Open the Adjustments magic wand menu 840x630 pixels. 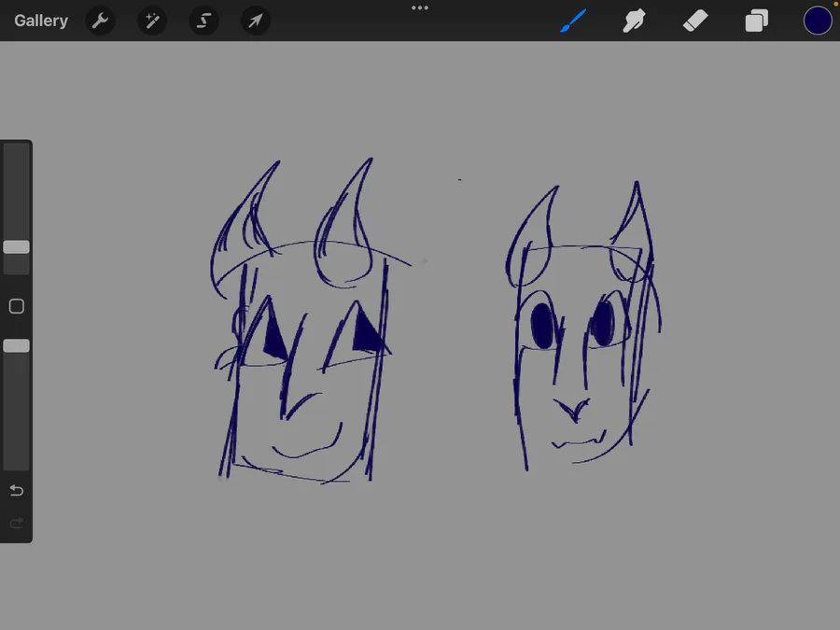[x=152, y=21]
